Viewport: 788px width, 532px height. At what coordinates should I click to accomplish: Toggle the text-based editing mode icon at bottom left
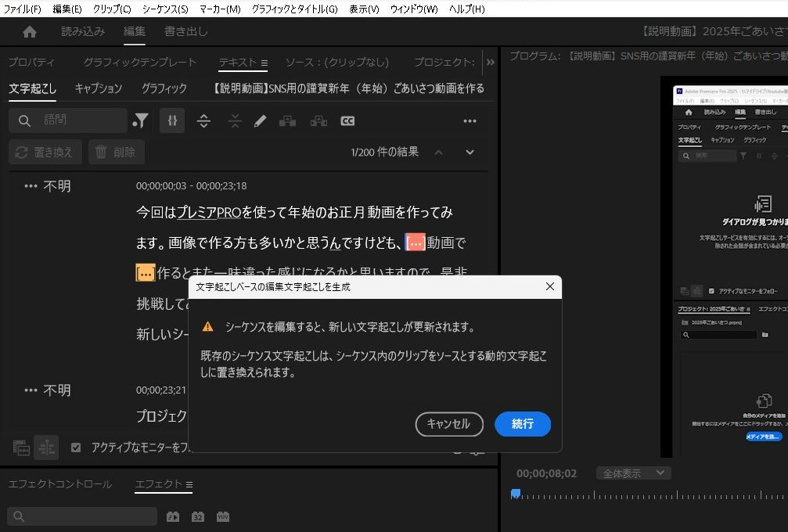tap(46, 448)
